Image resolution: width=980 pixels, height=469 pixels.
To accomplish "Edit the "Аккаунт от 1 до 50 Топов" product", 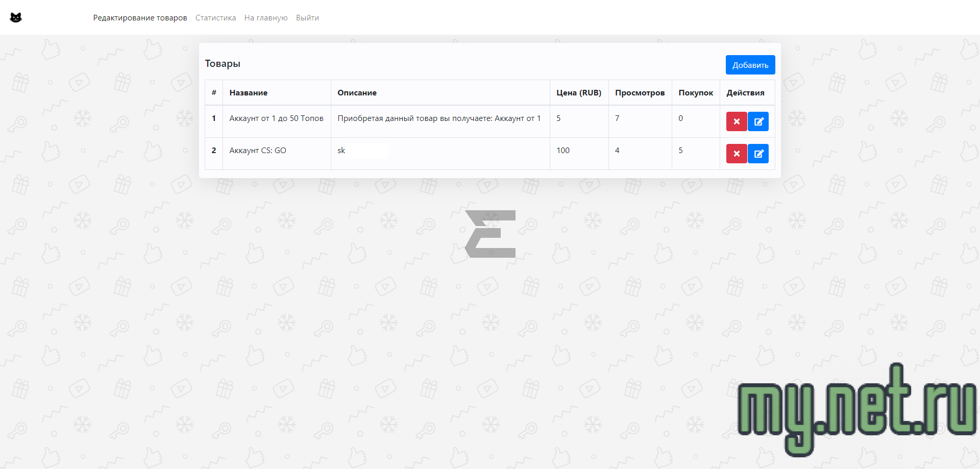I will coord(758,121).
